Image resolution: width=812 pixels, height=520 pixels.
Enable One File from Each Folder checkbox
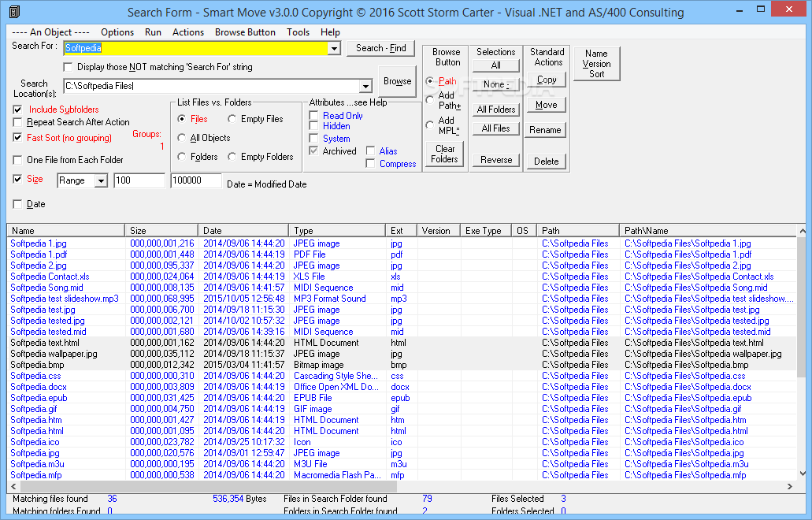click(x=17, y=160)
